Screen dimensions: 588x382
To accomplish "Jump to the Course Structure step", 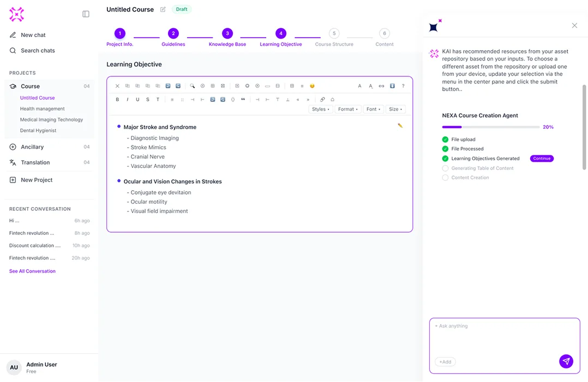I will click(x=334, y=38).
